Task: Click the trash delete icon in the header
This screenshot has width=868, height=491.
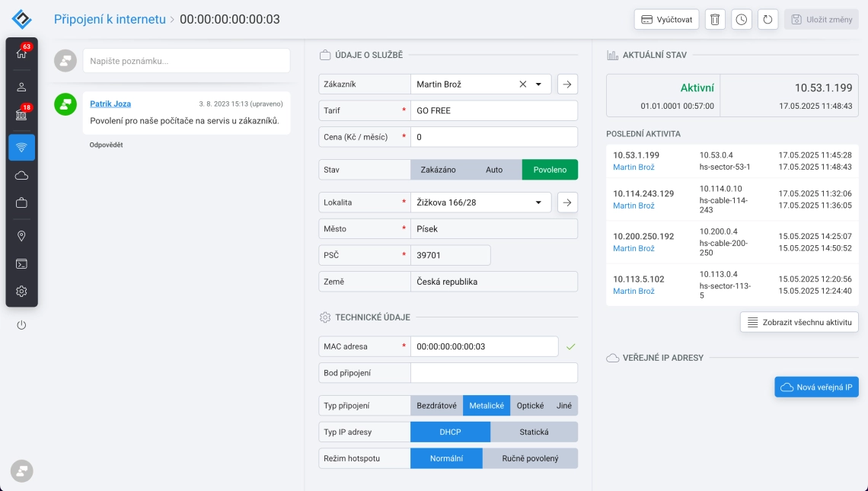Action: tap(714, 20)
